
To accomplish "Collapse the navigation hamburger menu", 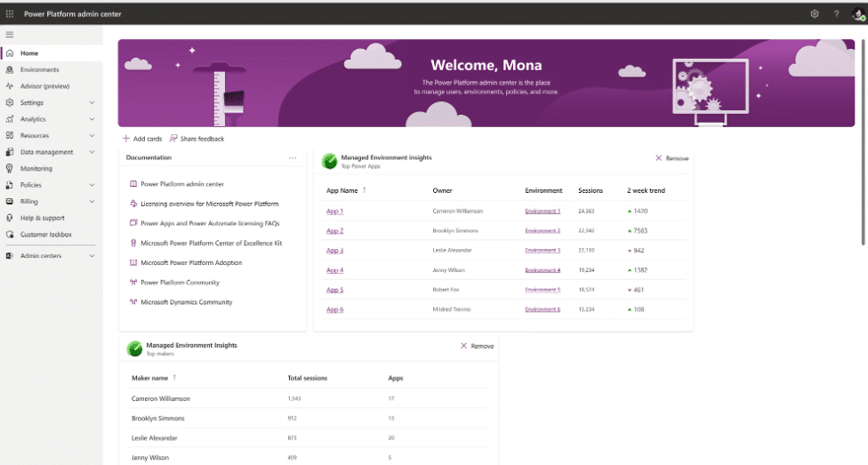I will (10, 35).
